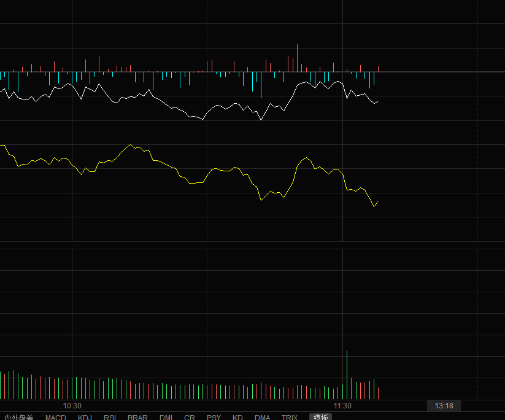505x420 pixels.
Task: Open the 内外盘差 indicator tab
Action: coord(19,417)
